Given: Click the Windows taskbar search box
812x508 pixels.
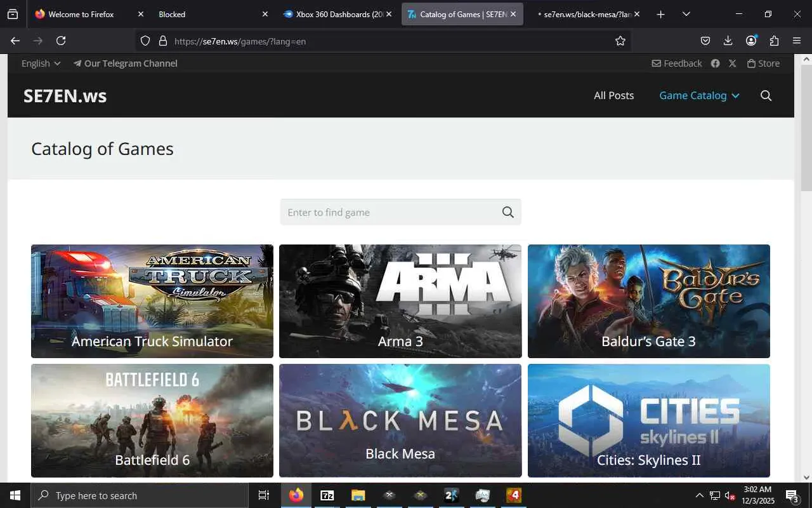Looking at the screenshot, I should click(x=140, y=495).
